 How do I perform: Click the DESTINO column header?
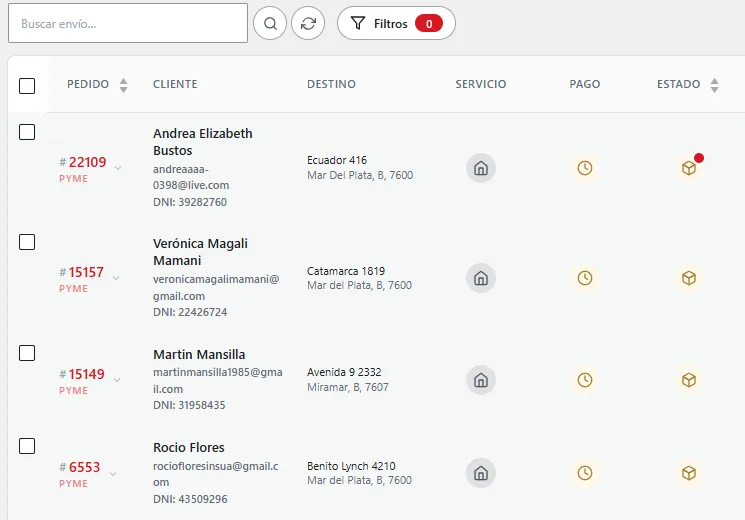click(x=331, y=84)
